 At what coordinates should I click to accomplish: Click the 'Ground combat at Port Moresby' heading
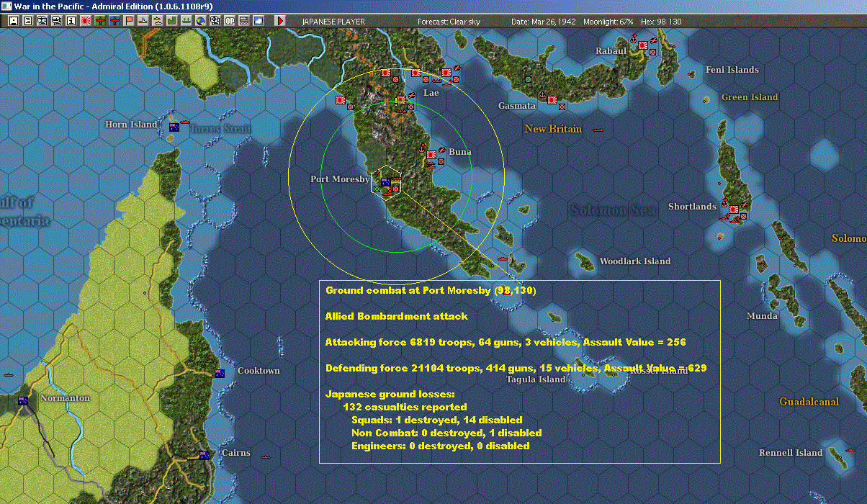tap(431, 290)
